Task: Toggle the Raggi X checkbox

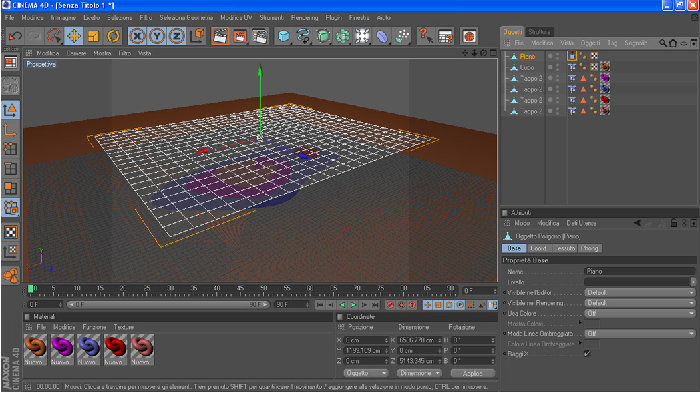Action: pos(587,353)
